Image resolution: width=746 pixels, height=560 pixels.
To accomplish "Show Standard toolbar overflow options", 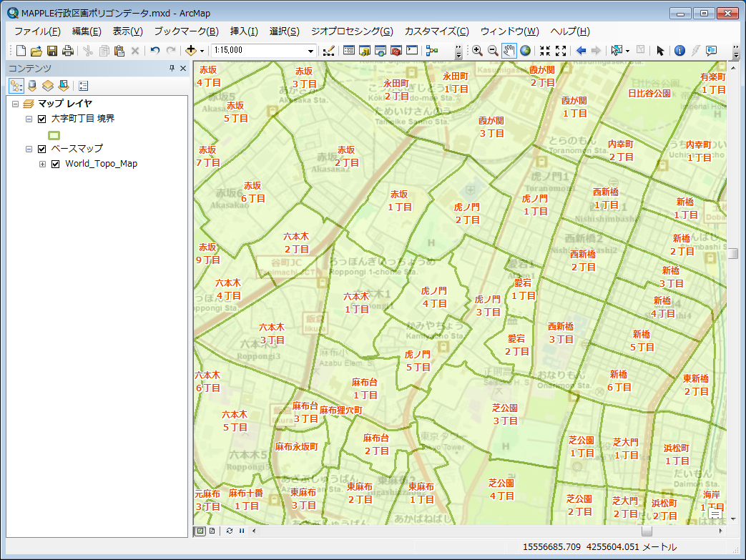I will pos(458,51).
